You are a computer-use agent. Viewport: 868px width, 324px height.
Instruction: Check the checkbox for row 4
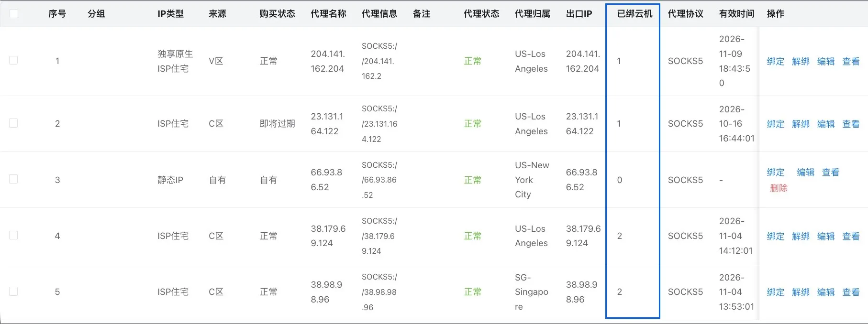point(13,235)
